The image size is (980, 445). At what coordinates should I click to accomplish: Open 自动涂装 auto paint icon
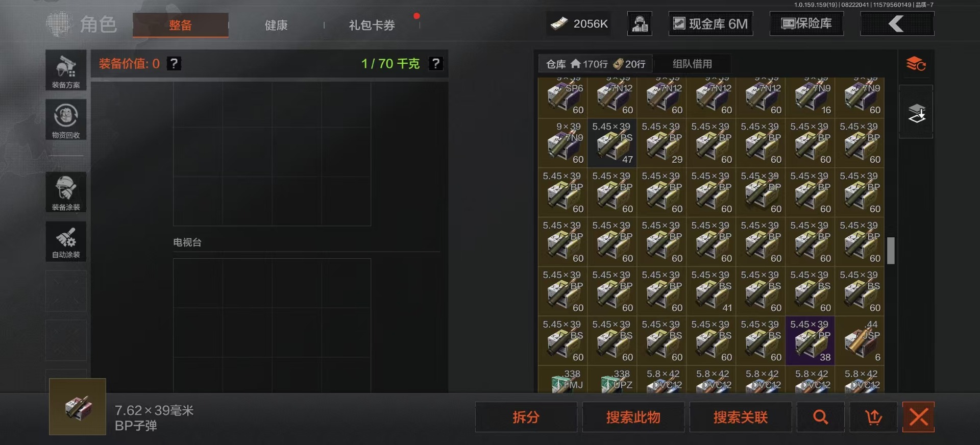[x=66, y=241]
